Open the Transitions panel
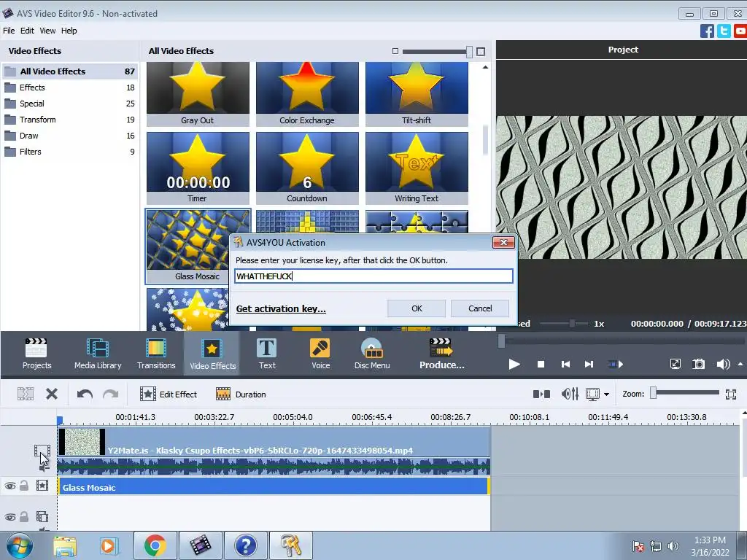Image resolution: width=747 pixels, height=560 pixels. pos(156,354)
